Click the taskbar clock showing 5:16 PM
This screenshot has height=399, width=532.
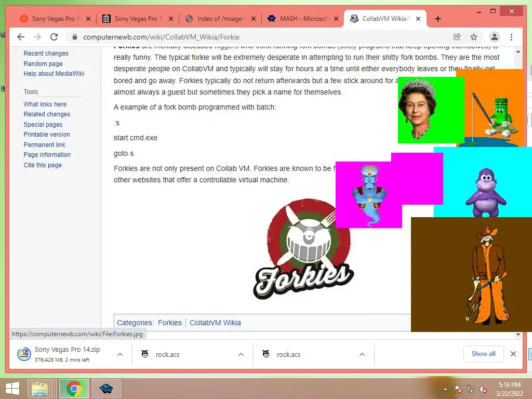pyautogui.click(x=510, y=389)
